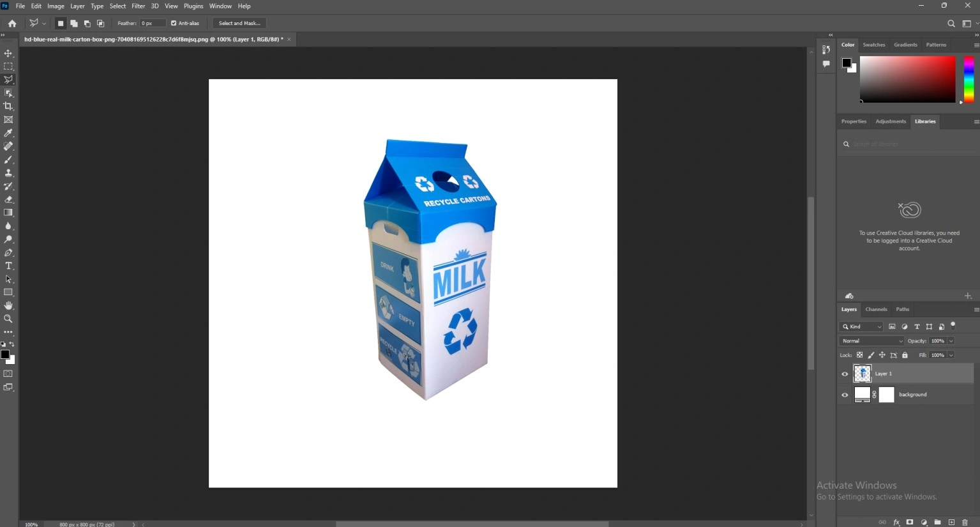The height and width of the screenshot is (527, 980).
Task: Select the Healing Brush tool
Action: click(x=8, y=146)
